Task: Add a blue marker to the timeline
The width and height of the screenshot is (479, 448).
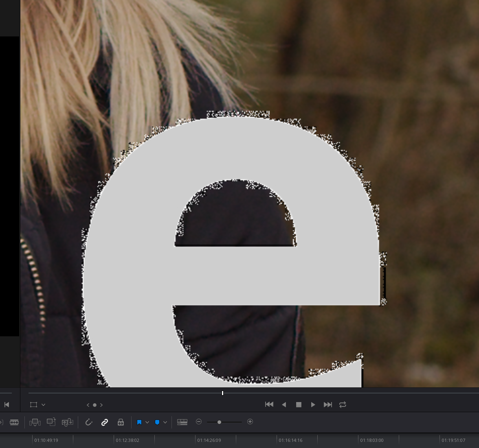Action: 157,422
